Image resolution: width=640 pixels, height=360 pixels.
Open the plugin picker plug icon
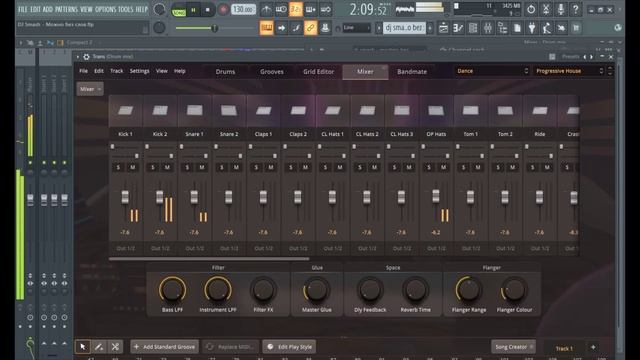532,28
